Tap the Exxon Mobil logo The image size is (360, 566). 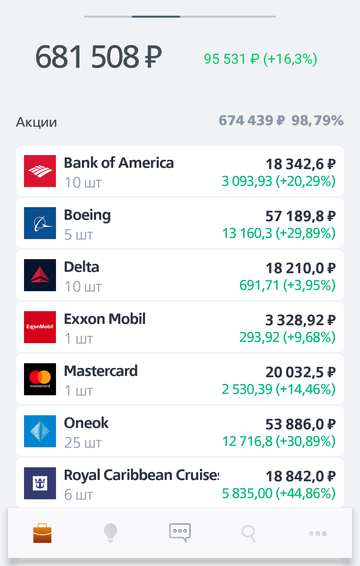coord(40,327)
